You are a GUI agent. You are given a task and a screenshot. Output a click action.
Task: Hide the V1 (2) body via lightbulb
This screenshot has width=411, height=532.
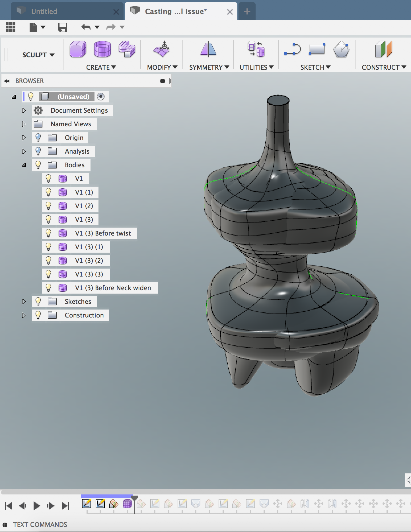48,206
